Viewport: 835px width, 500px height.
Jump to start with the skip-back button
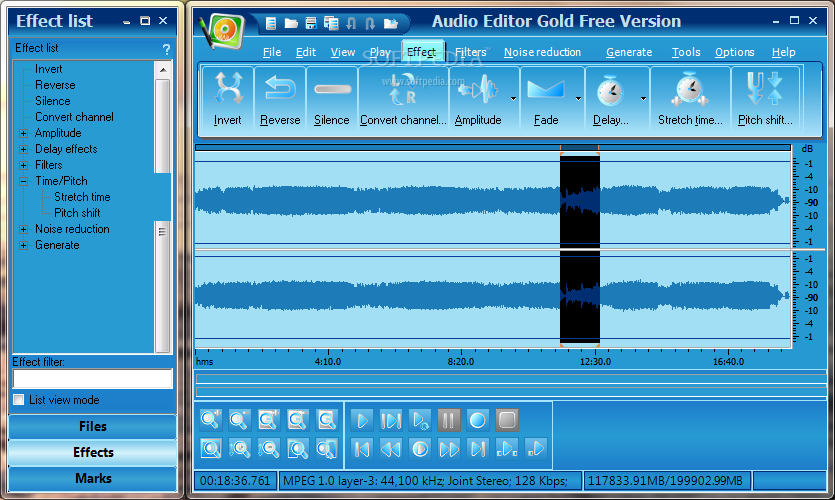pos(362,449)
